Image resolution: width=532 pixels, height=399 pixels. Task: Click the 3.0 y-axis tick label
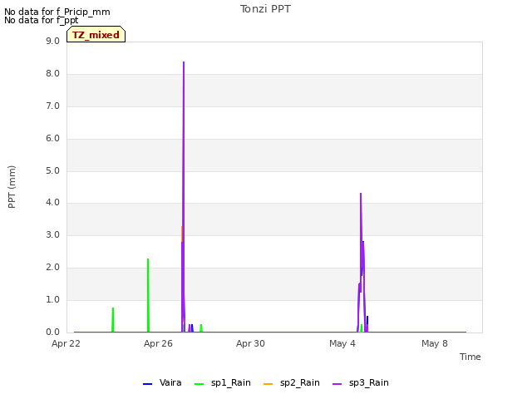click(x=52, y=234)
